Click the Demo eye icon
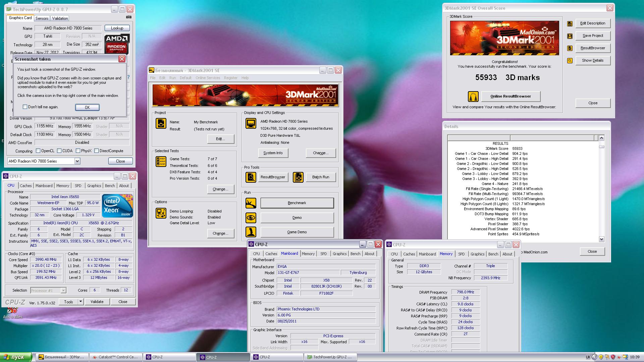The image size is (644, 362). [251, 218]
